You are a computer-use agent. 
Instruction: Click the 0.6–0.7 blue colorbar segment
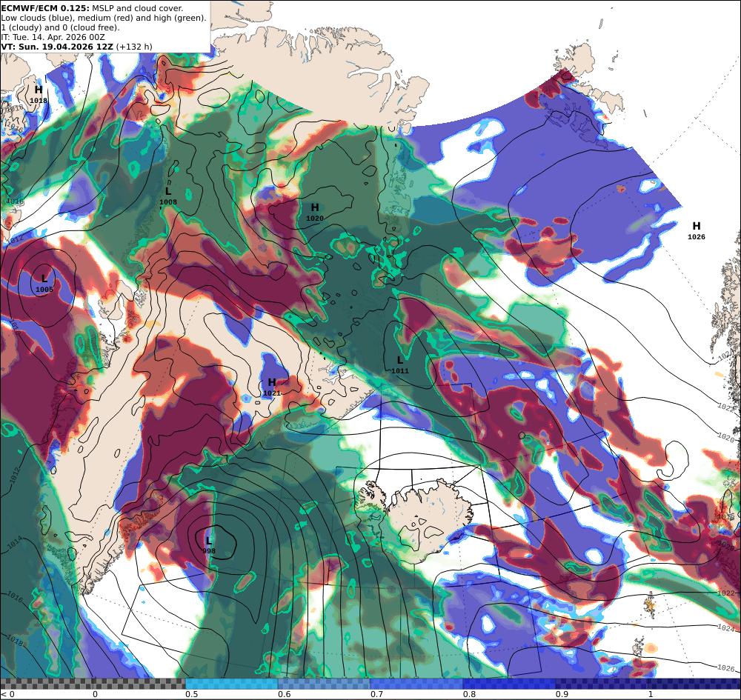[325, 684]
